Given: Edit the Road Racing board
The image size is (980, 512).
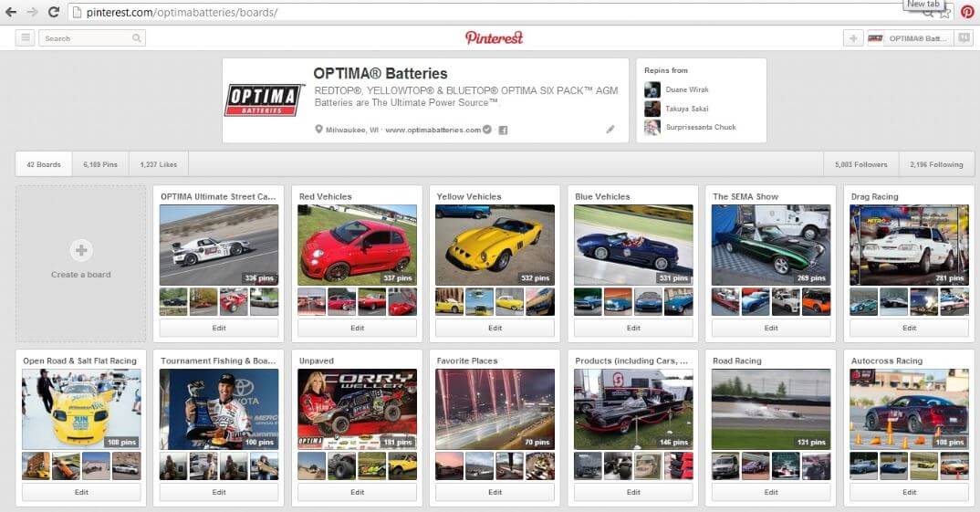Looking at the screenshot, I should pos(771,492).
